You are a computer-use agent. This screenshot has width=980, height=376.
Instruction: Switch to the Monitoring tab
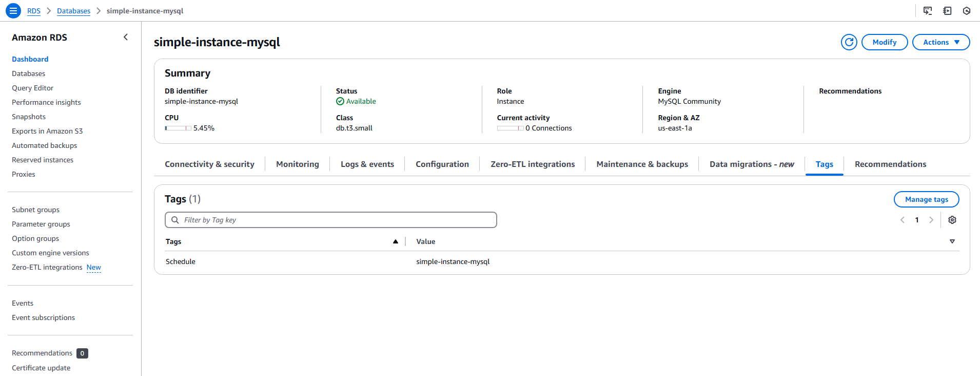(x=297, y=164)
